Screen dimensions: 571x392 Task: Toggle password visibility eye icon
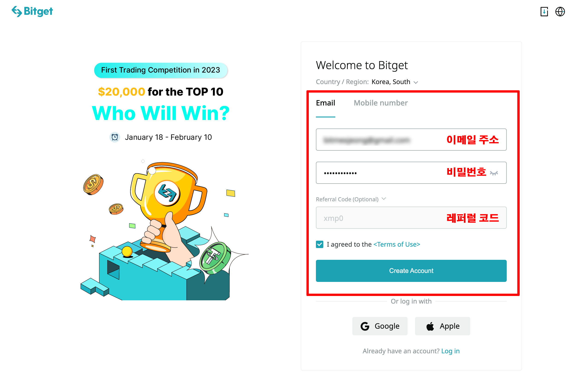494,173
